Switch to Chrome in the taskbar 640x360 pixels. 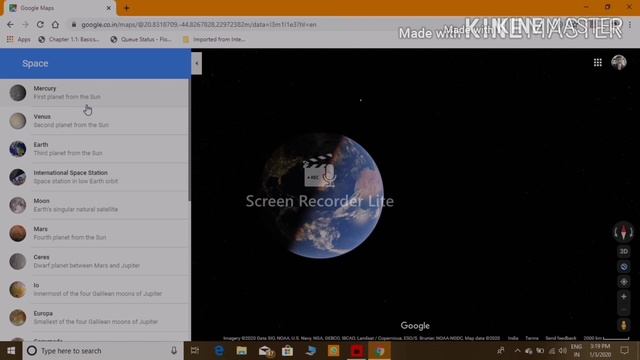point(380,351)
